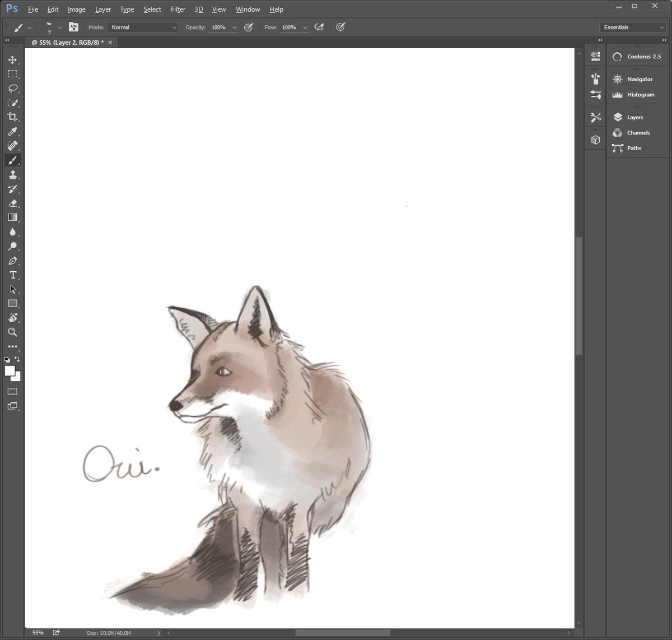Select the Rectangular Marquee tool
The width and height of the screenshot is (672, 640).
point(12,74)
